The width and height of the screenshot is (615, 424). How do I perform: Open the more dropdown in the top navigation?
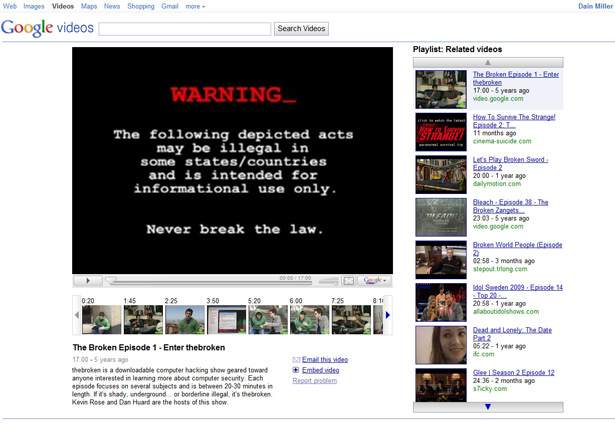point(195,6)
